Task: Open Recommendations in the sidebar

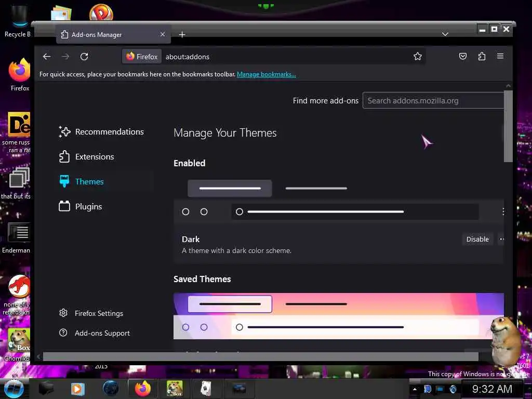Action: point(101,131)
